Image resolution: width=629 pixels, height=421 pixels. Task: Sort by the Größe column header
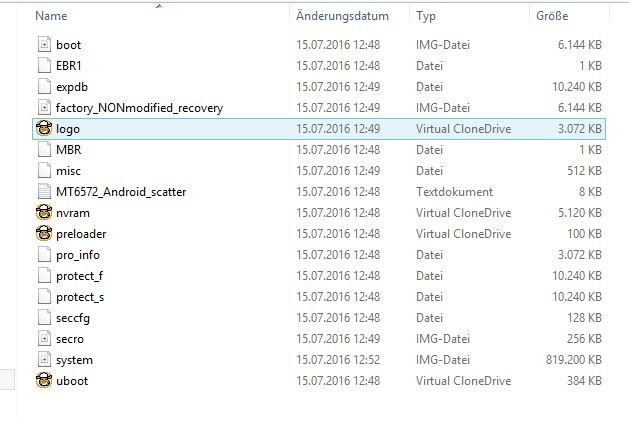552,16
